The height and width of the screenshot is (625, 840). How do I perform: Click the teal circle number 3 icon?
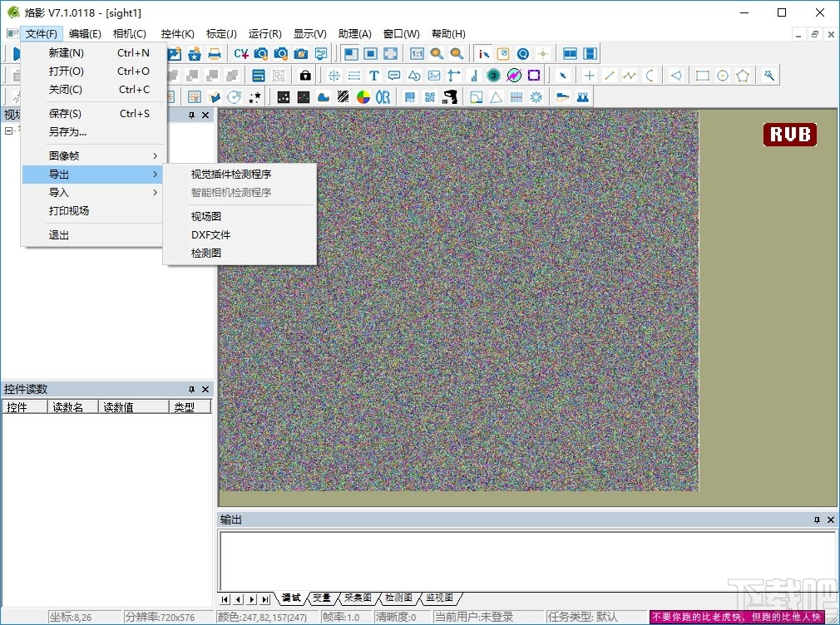(x=493, y=76)
